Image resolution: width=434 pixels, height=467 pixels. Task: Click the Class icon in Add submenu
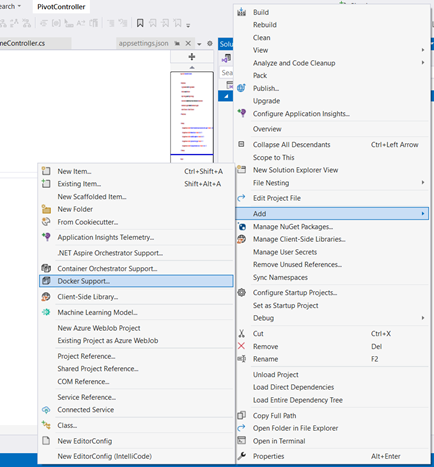coord(46,425)
